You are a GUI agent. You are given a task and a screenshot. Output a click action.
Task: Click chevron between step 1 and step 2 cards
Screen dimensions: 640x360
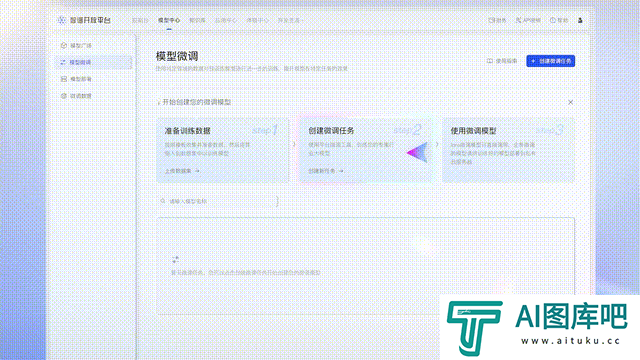[x=294, y=144]
